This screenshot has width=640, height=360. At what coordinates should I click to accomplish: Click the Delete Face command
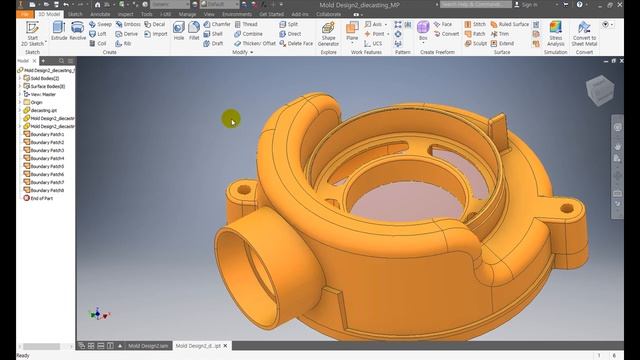pyautogui.click(x=296, y=43)
